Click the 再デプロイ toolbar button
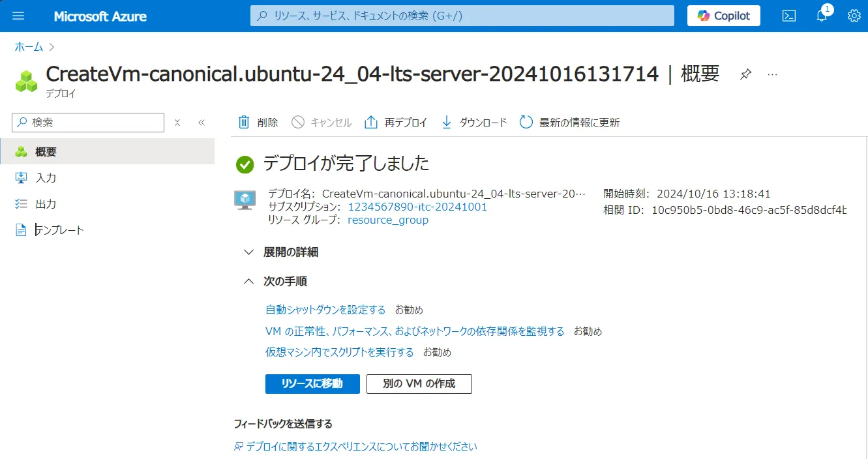The width and height of the screenshot is (868, 459). [x=396, y=123]
